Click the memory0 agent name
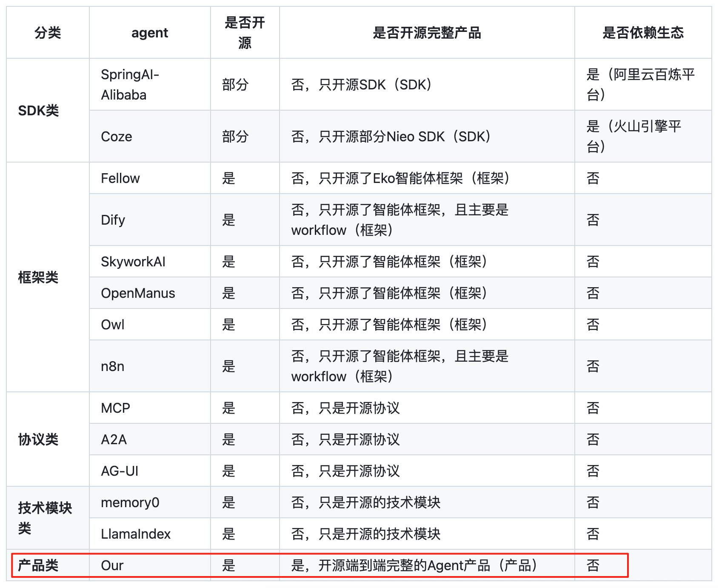Screen dimensions: 719x588 pos(130,502)
